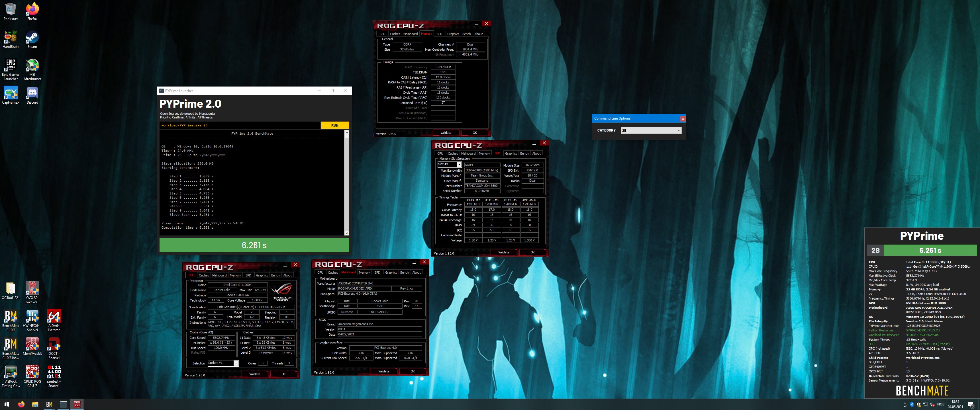Open the Windows Security shield tray icon
This screenshot has height=410, width=980.
click(x=918, y=404)
